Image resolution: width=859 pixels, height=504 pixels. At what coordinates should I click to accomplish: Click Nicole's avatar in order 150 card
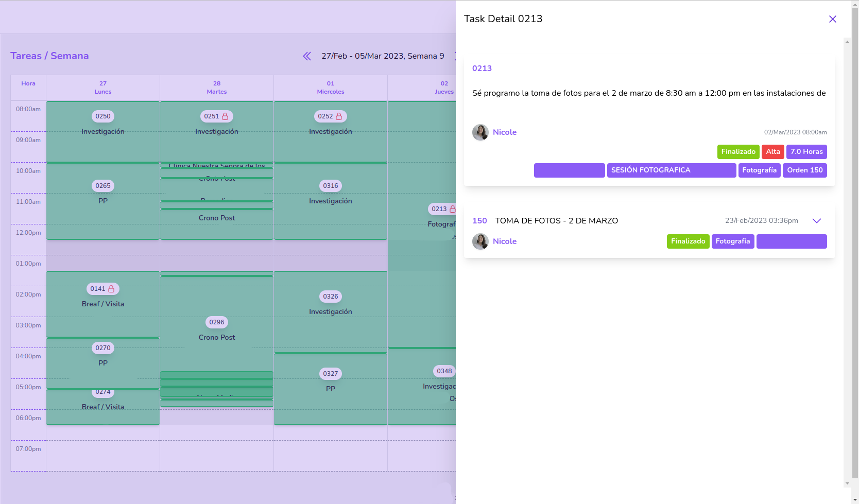[480, 241]
